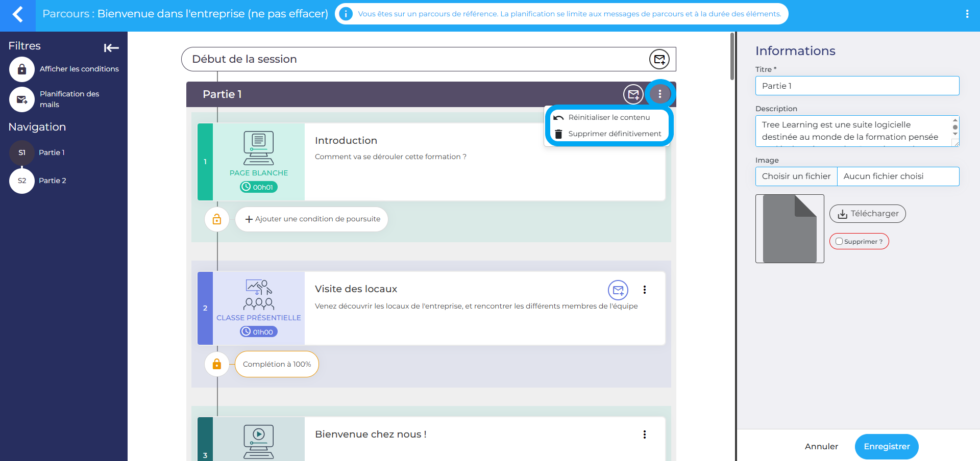Close the Partie 1 three-dots menu

tap(659, 94)
